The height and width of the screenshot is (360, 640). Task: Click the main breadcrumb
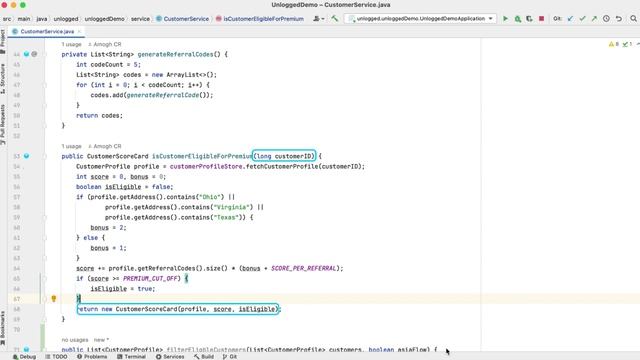click(x=24, y=19)
